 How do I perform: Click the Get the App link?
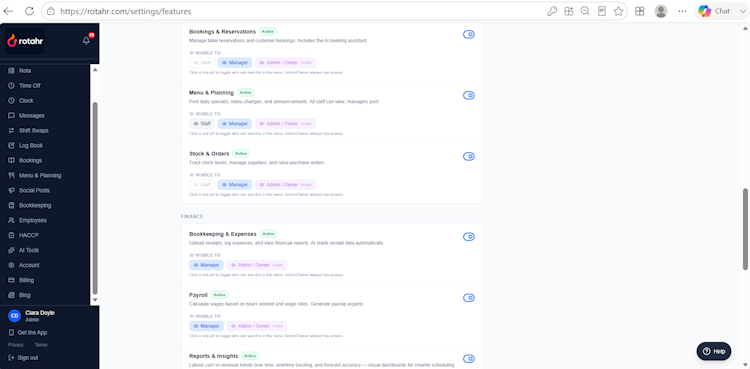(28, 333)
